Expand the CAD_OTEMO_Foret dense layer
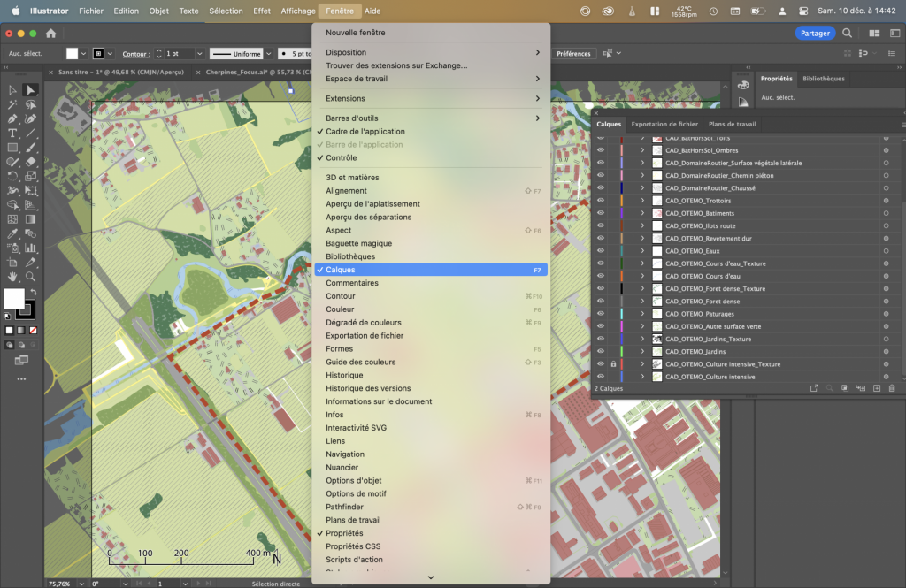The width and height of the screenshot is (906, 588). [x=643, y=302]
